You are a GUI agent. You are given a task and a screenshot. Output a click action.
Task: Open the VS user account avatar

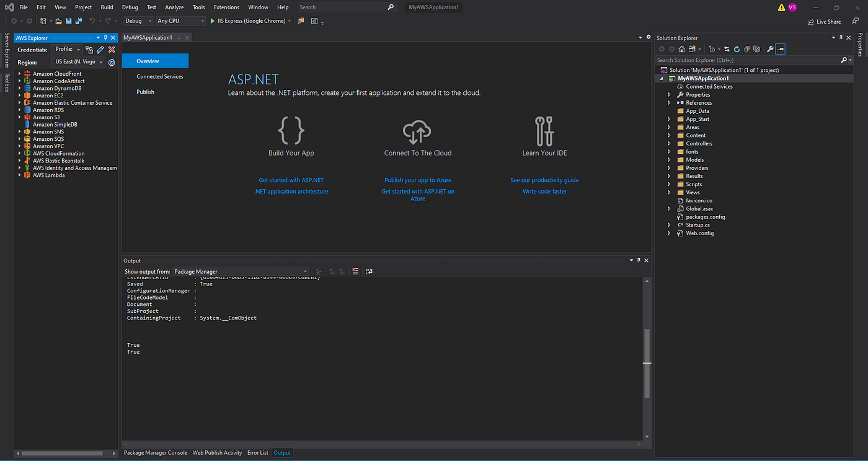[792, 7]
